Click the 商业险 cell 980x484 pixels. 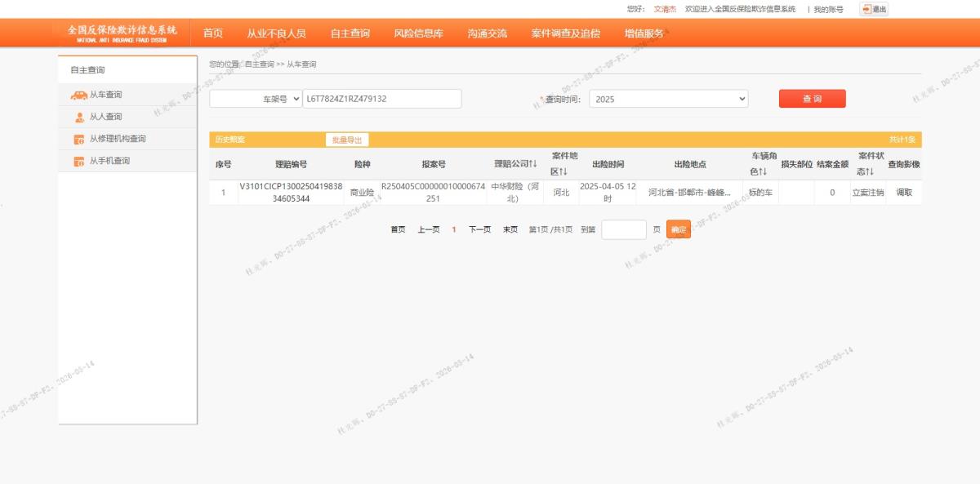[362, 193]
